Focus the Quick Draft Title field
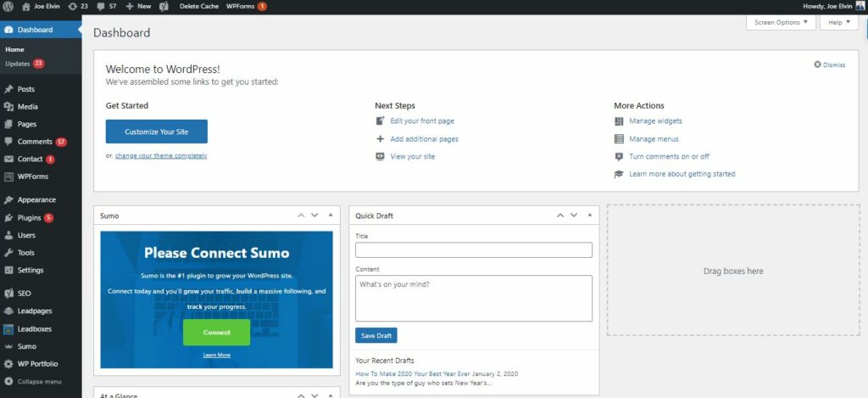Screen dimensions: 868x398 474,250
